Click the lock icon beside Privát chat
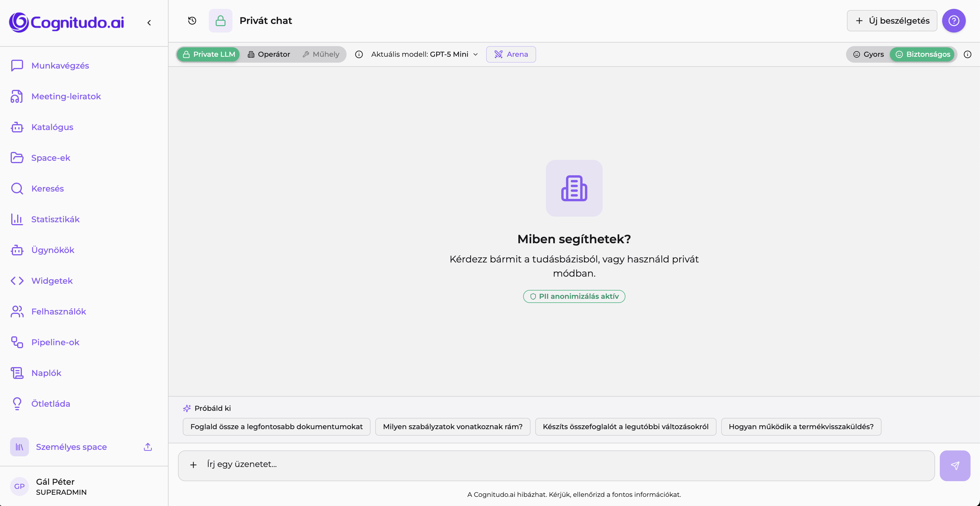 [x=220, y=20]
